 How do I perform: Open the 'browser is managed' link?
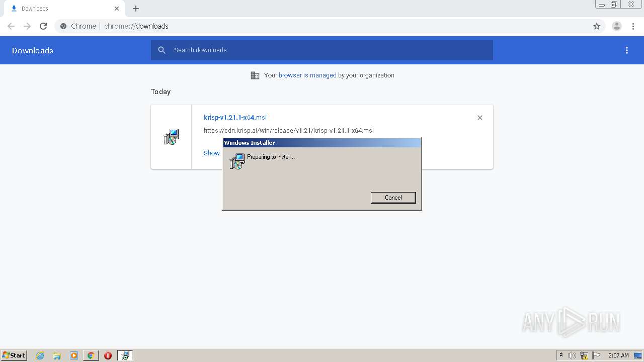pos(307,75)
